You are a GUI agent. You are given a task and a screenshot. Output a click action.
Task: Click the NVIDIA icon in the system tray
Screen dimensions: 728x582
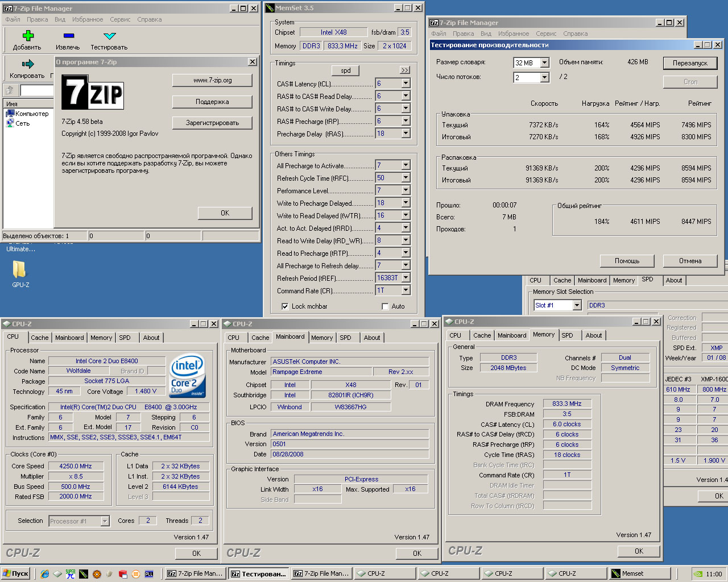tap(698, 574)
